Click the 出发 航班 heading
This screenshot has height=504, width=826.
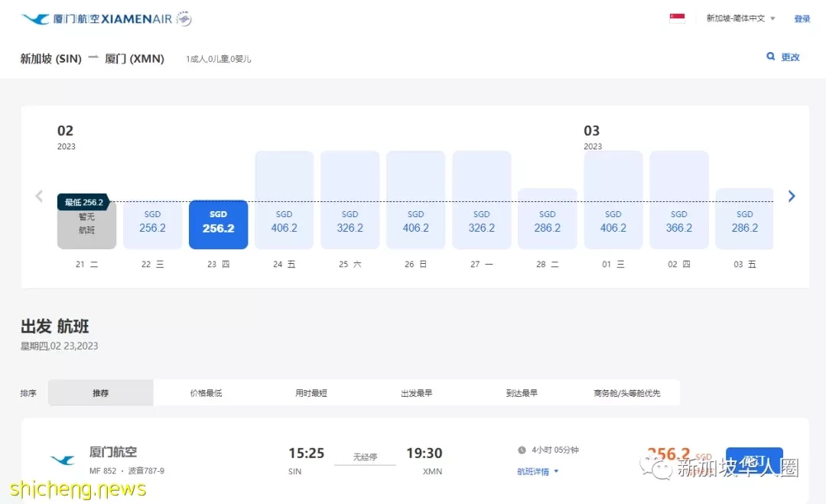(x=55, y=327)
